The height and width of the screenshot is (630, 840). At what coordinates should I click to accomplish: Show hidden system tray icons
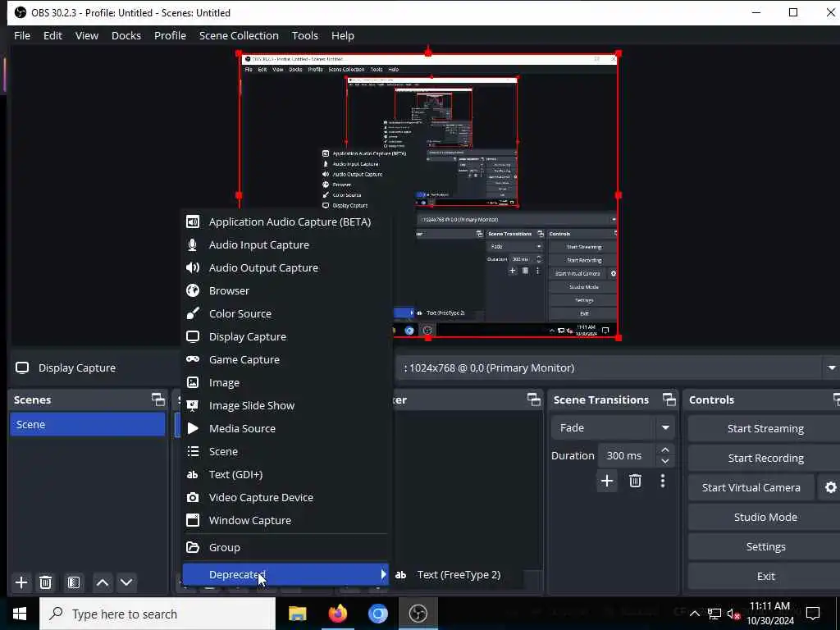pyautogui.click(x=694, y=614)
